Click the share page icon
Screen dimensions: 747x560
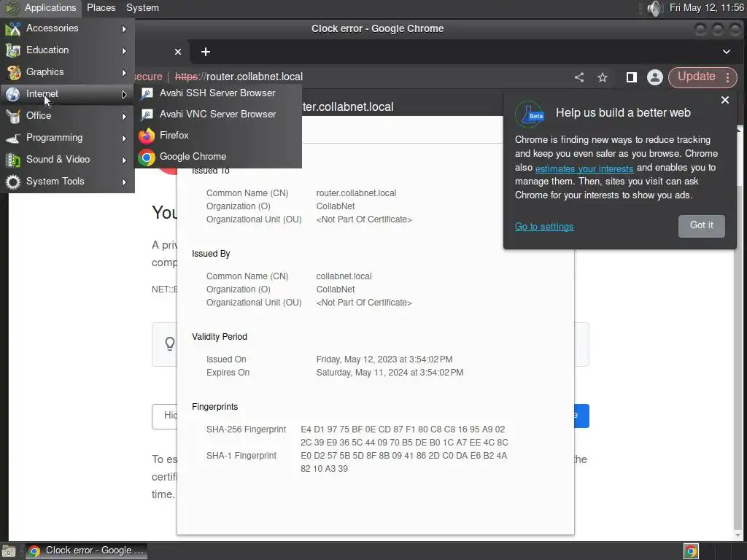(578, 77)
